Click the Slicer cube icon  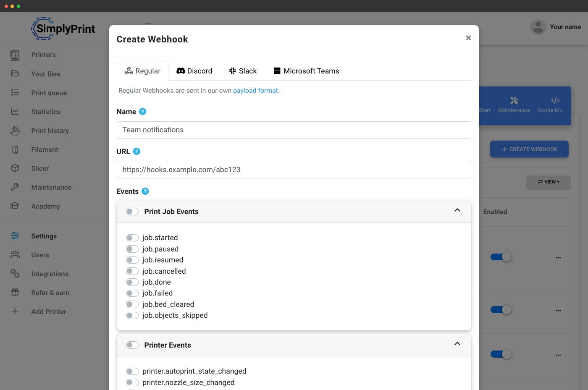(x=15, y=168)
